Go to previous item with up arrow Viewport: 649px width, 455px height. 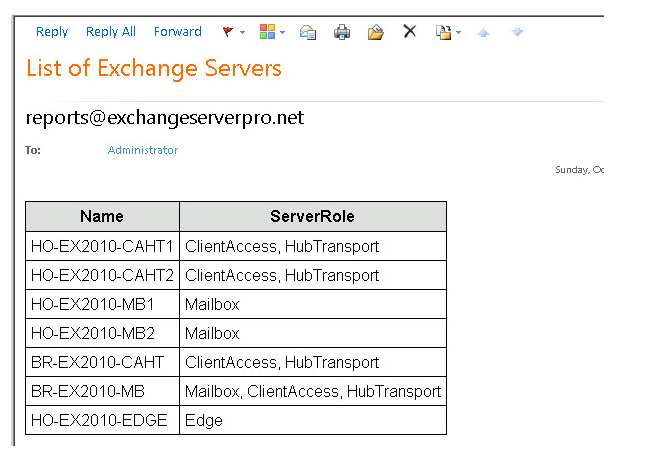484,33
